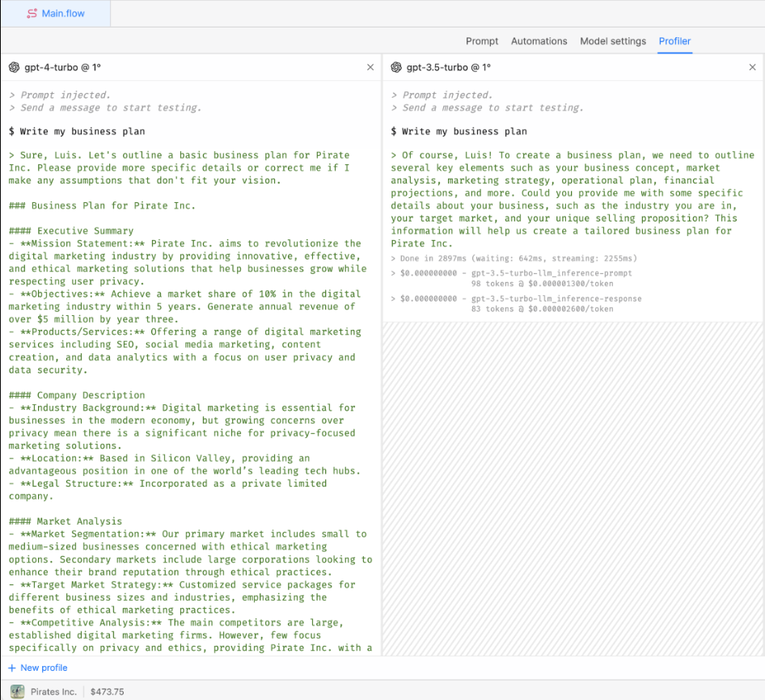The image size is (765, 700).
Task: Close the gpt-3.5-turbo panel
Action: point(752,67)
